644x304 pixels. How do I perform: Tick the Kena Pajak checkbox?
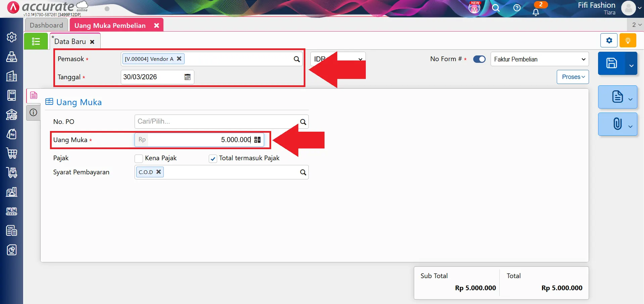(139, 159)
